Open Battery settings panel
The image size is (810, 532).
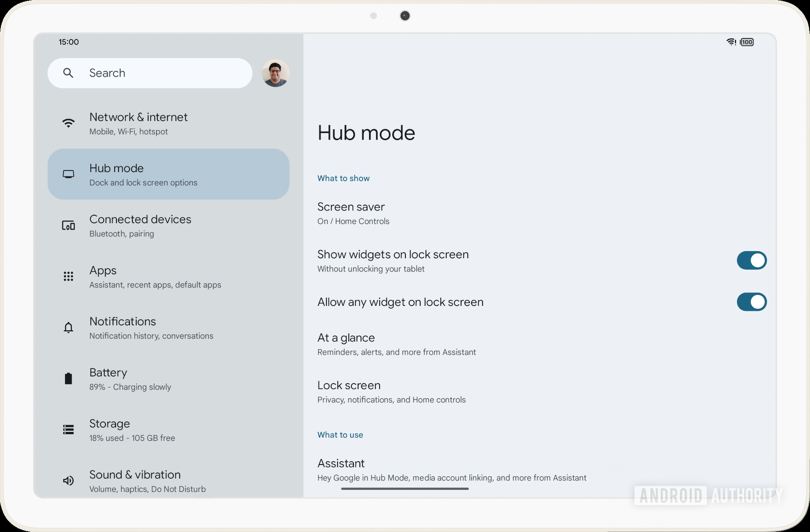click(x=168, y=379)
